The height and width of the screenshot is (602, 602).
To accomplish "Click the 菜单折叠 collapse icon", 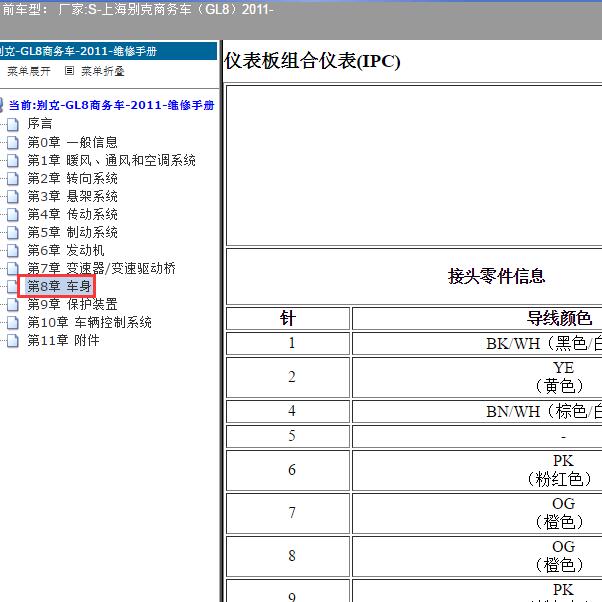I will (x=69, y=71).
